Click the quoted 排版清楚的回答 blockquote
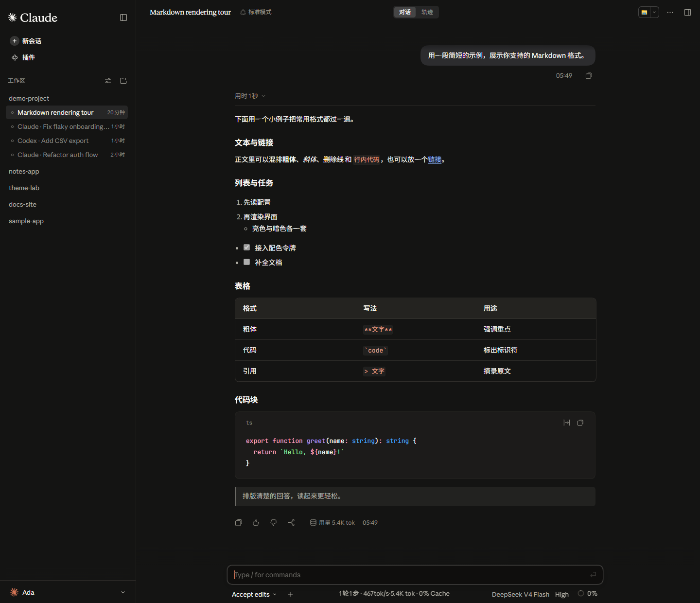This screenshot has width=700, height=603. pos(415,497)
